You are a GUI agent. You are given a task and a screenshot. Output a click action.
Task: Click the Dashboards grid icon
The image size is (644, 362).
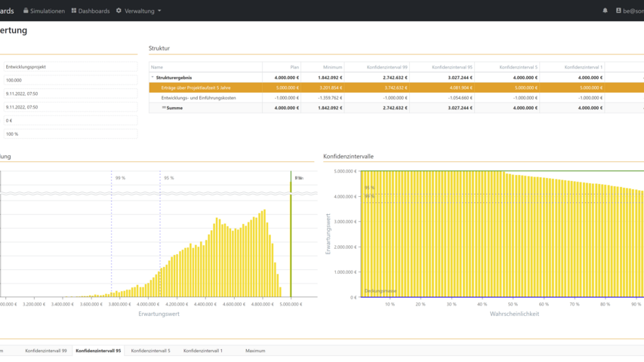tap(74, 11)
